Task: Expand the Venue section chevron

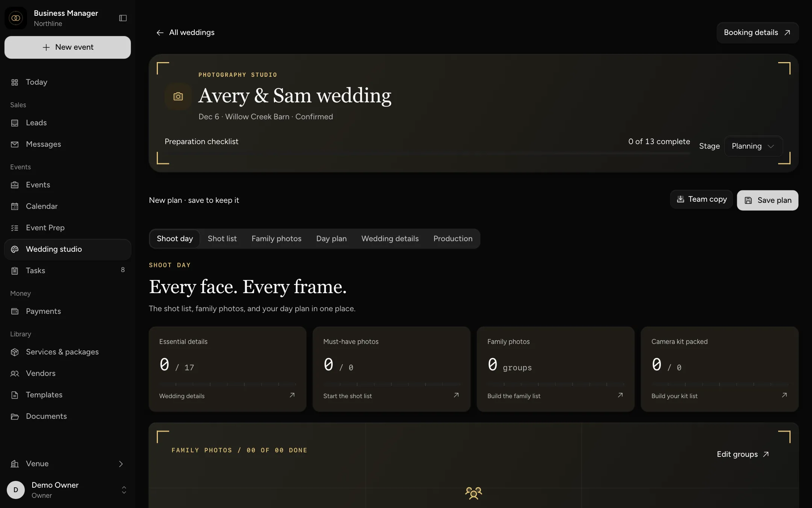Action: tap(121, 464)
